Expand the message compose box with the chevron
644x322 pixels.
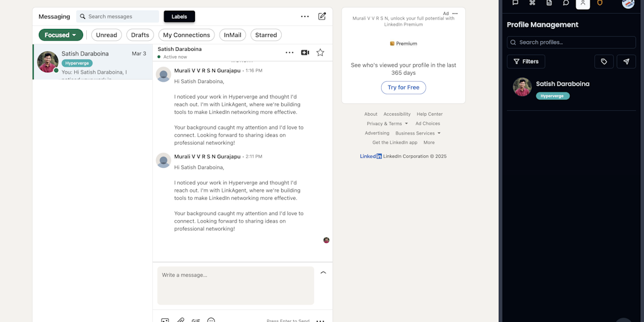pos(323,272)
